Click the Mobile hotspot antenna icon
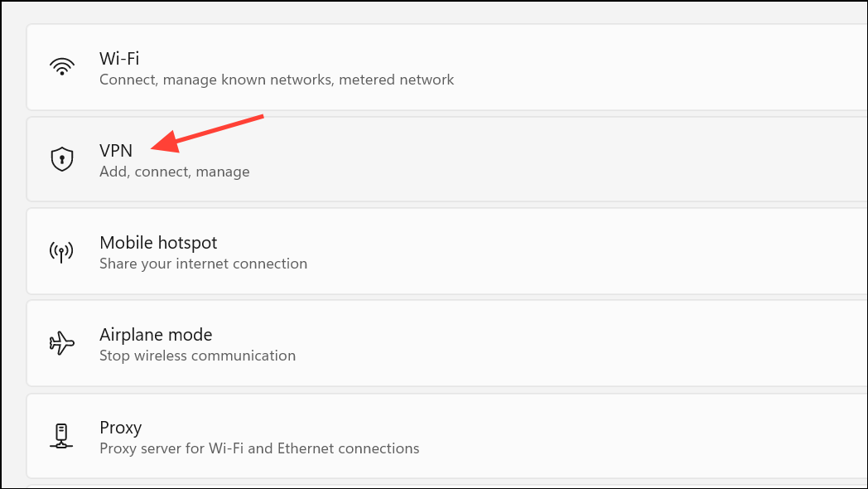Screen dimensions: 868x489 pos(61,252)
